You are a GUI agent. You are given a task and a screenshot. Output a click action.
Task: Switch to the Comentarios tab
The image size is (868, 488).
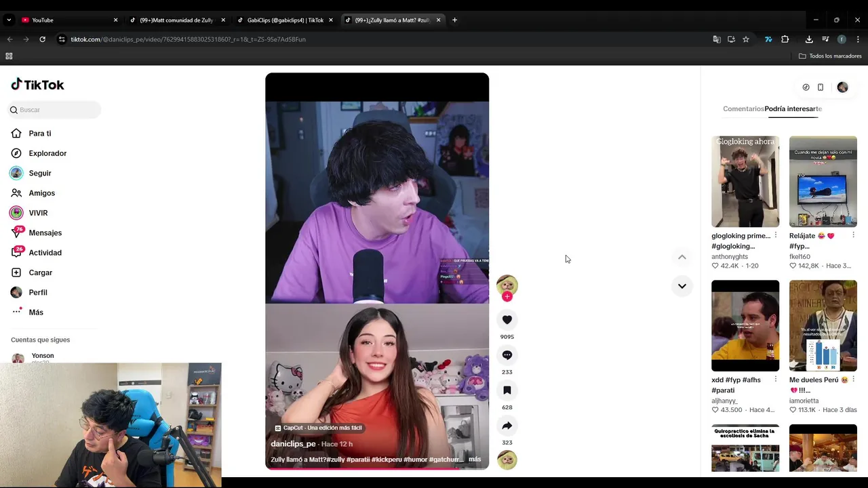pyautogui.click(x=743, y=109)
